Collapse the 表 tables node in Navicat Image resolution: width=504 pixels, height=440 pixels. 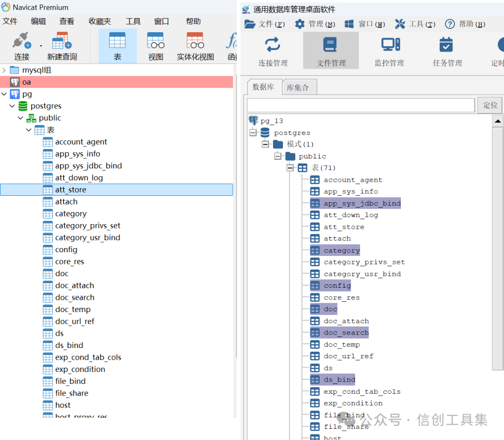28,130
